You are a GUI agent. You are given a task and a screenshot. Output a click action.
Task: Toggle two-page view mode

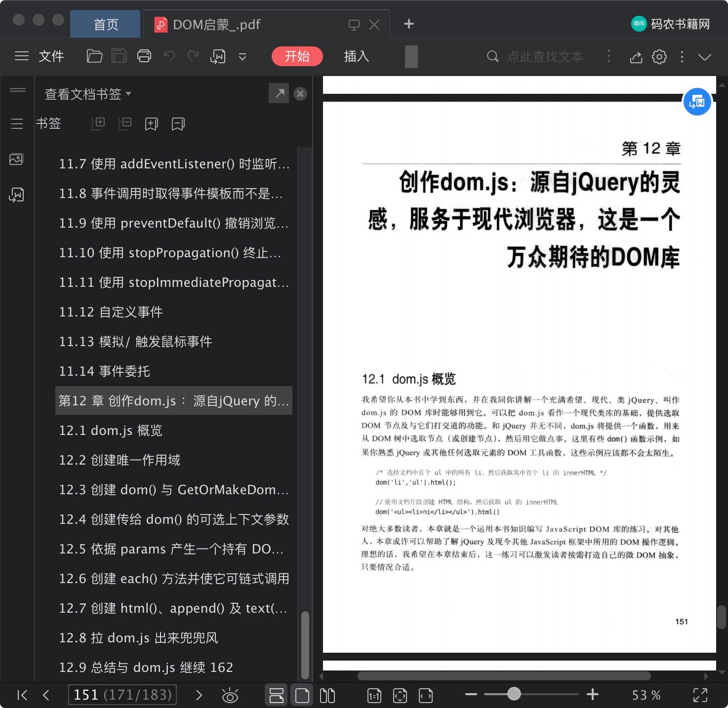327,695
